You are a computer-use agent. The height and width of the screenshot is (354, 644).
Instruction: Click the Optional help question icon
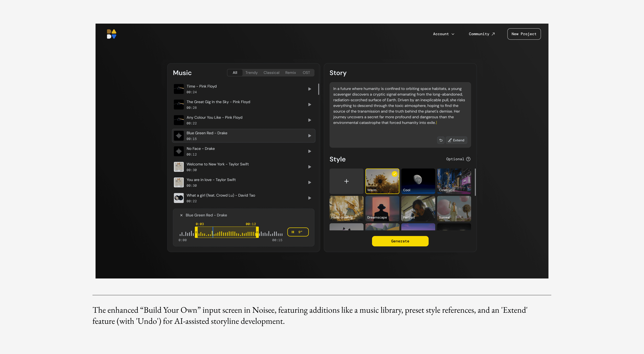click(x=468, y=159)
